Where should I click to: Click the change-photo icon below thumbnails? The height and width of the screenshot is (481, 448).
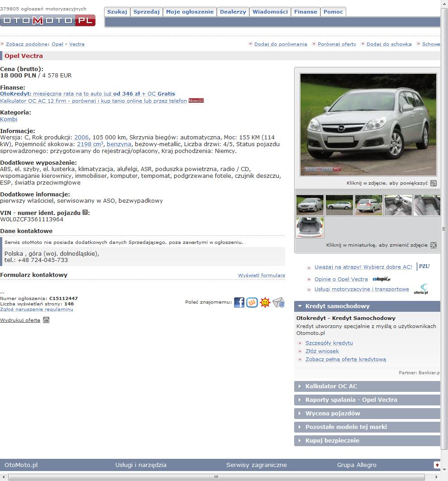pyautogui.click(x=434, y=245)
